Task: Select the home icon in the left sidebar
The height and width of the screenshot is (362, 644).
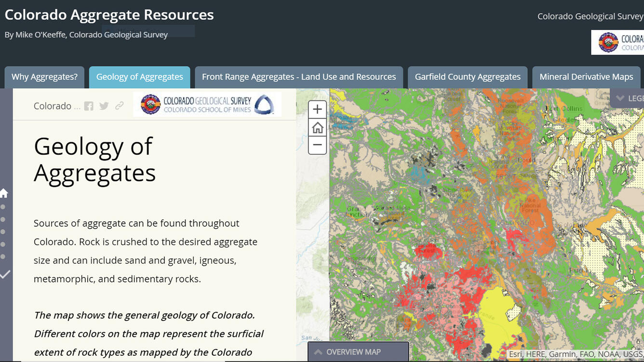Action: coord(4,192)
